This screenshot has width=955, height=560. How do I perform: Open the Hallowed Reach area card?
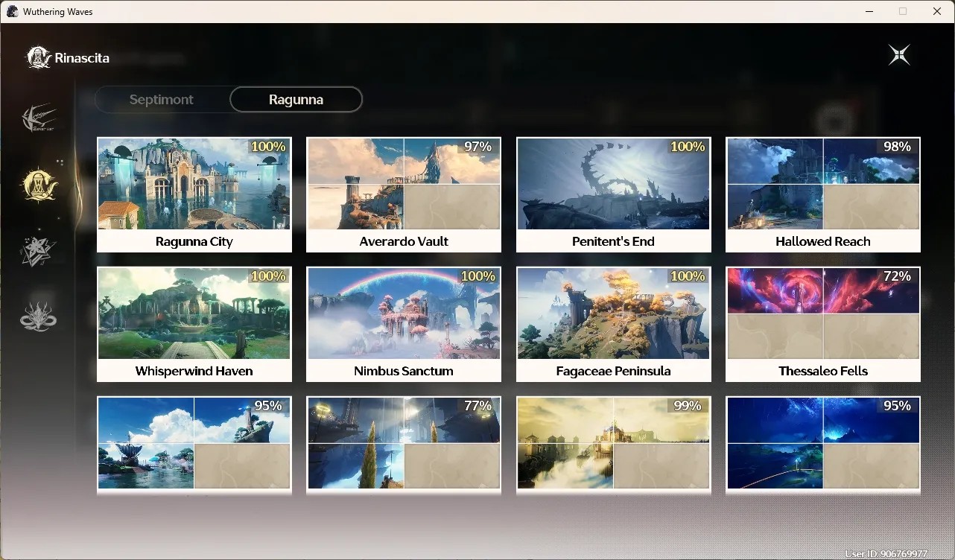click(x=823, y=194)
